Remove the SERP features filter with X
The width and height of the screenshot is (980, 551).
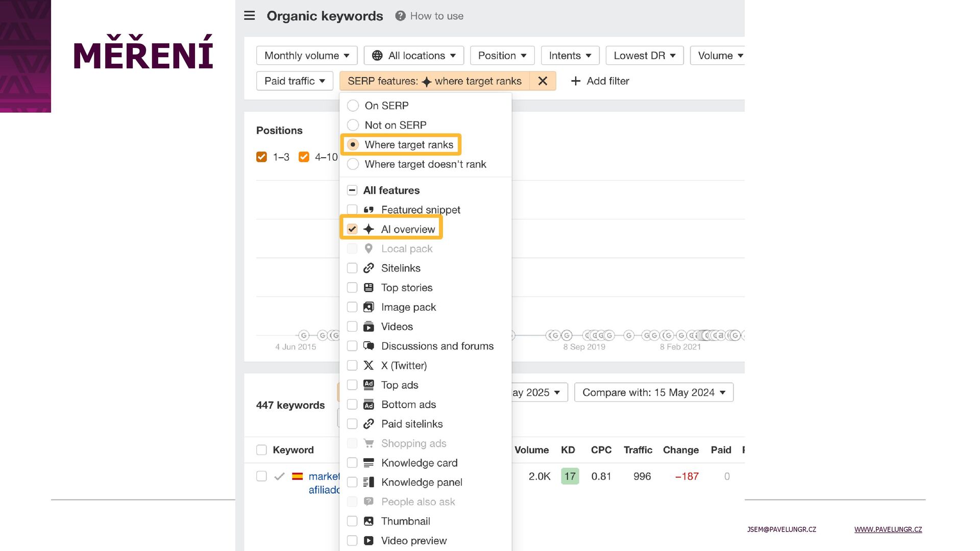coord(543,81)
